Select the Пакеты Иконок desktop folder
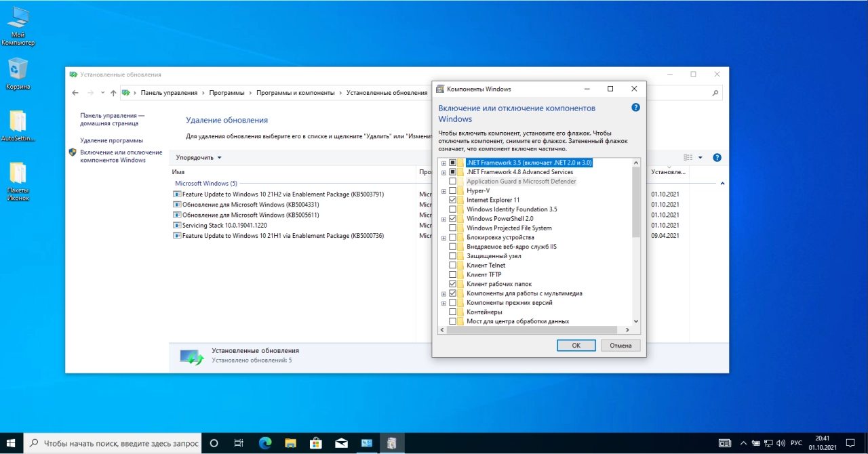868x454 pixels. [18, 182]
